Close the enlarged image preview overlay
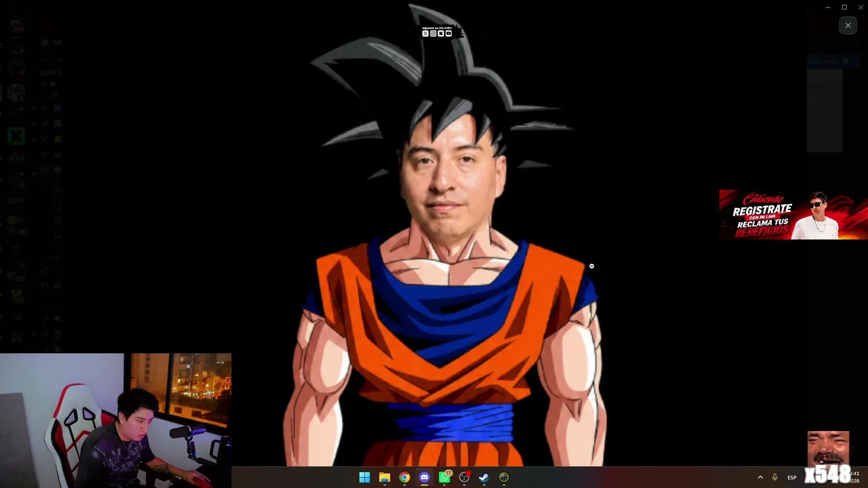 click(x=848, y=25)
